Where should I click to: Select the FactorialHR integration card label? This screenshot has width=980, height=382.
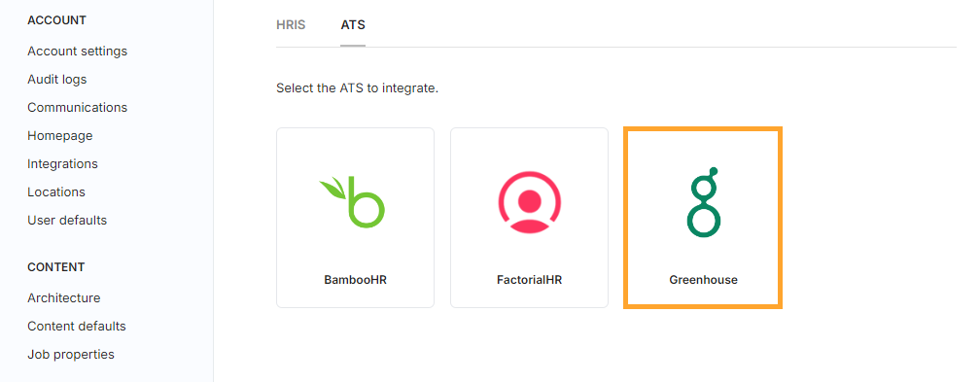[529, 280]
